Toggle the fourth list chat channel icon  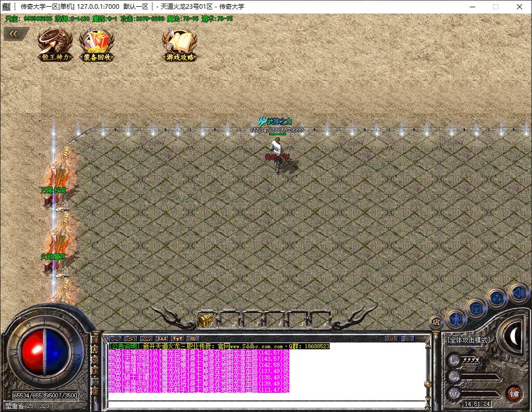point(95,371)
